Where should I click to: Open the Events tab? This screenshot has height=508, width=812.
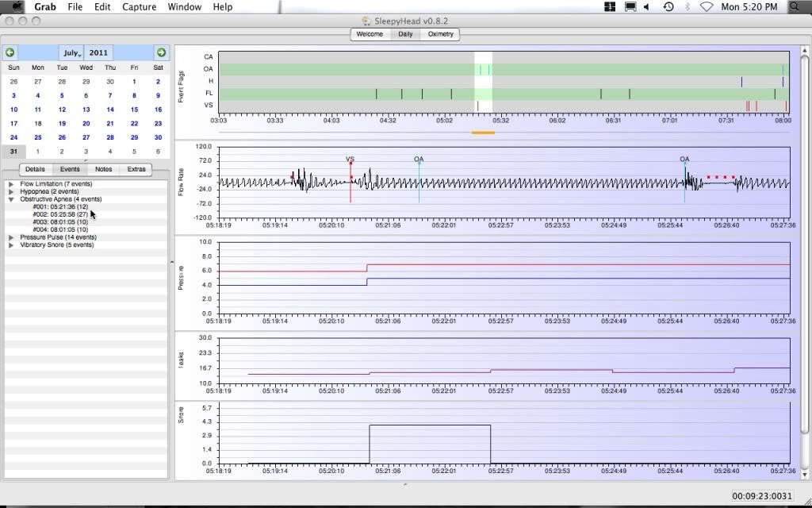[70, 169]
